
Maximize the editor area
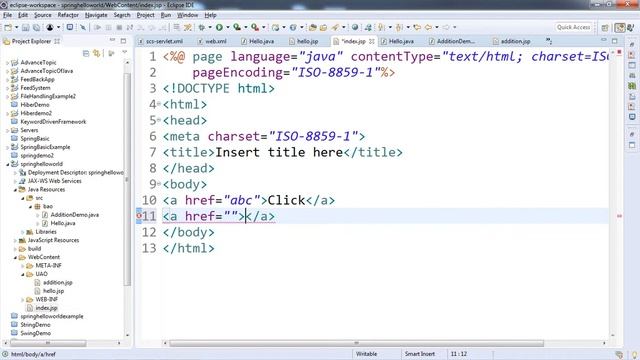pyautogui.click(x=615, y=41)
